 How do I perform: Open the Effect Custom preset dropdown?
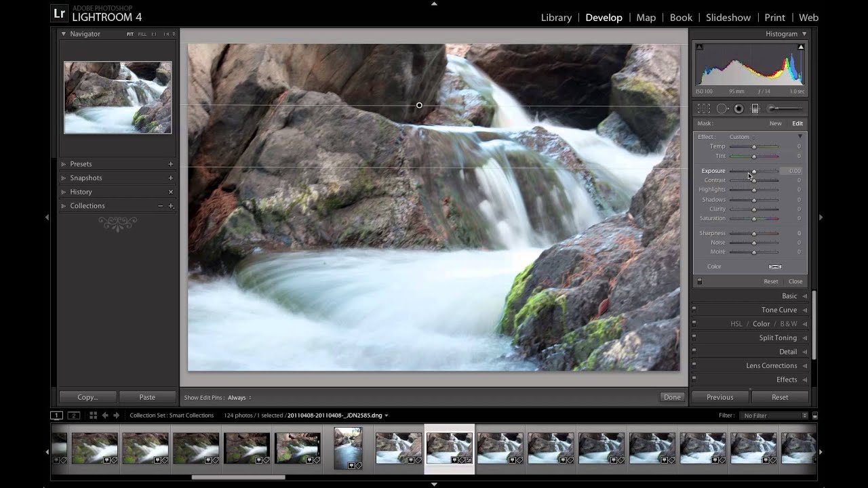coord(743,137)
